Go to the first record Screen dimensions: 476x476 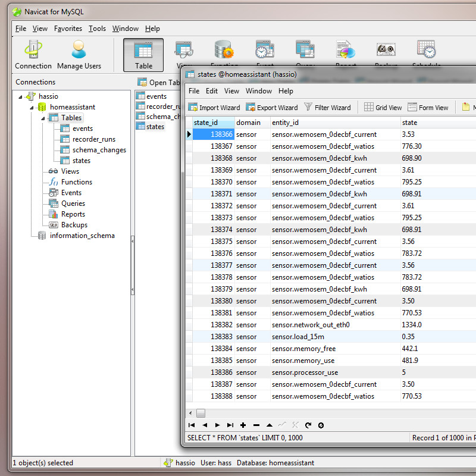pyautogui.click(x=192, y=425)
